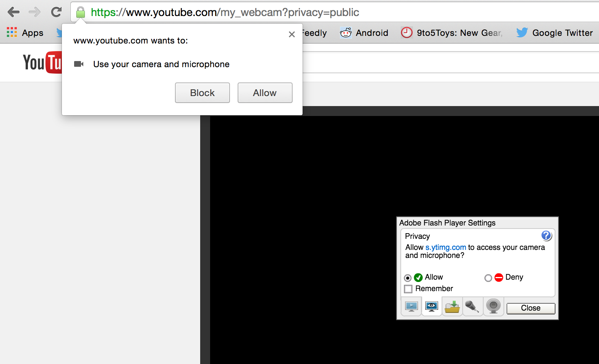The image size is (599, 364).
Task: Open Flash Local Storage folder tab
Action: [452, 307]
